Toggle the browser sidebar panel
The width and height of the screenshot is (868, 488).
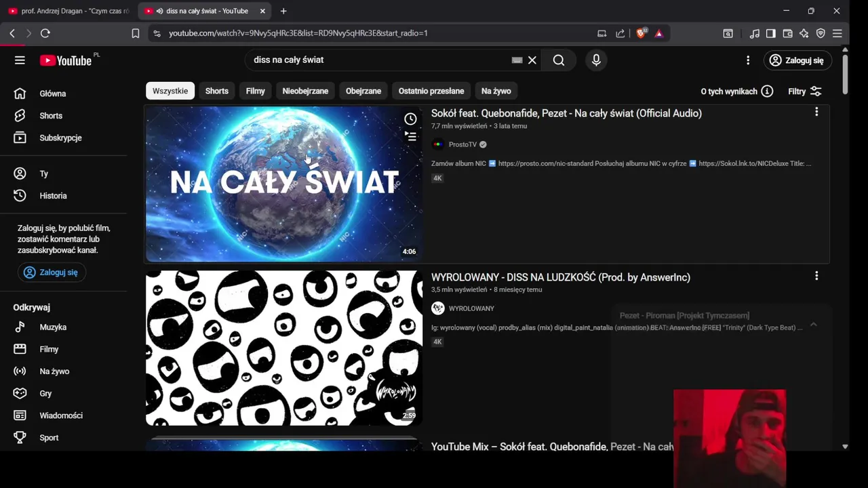771,33
